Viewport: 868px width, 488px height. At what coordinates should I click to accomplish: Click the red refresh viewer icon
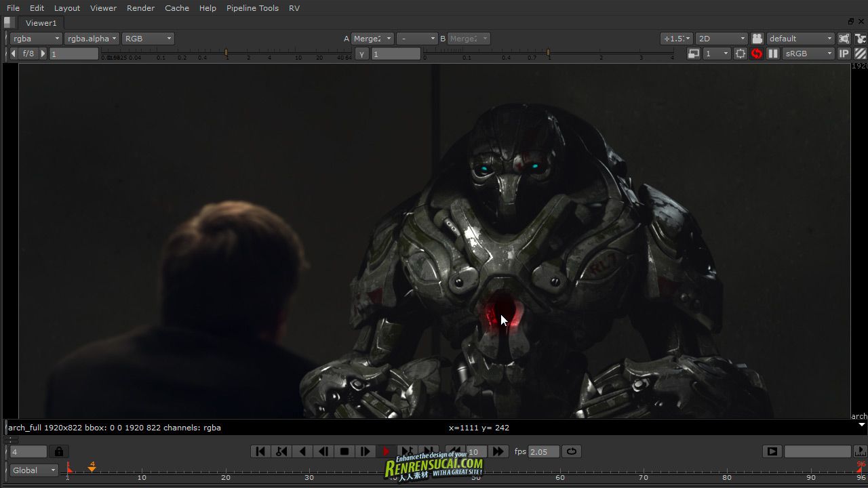coord(757,54)
